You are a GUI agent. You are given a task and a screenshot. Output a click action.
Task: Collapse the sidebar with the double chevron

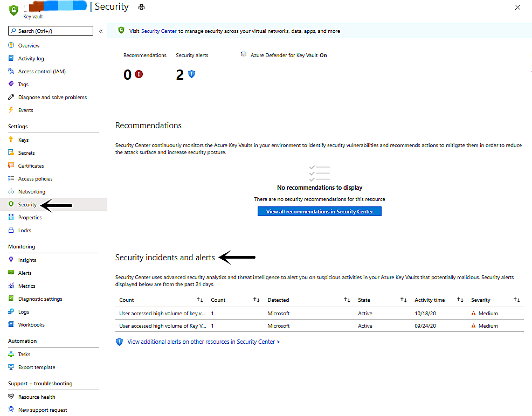point(101,31)
